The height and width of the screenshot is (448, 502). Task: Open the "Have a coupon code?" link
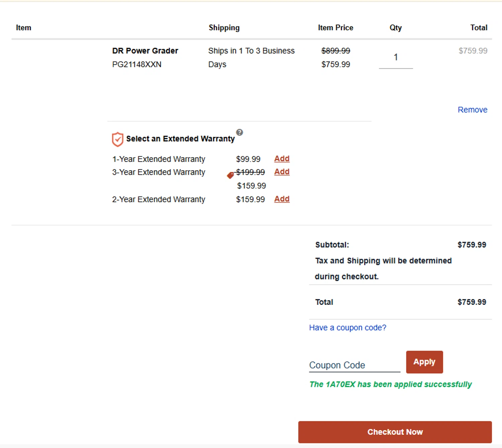pyautogui.click(x=347, y=328)
